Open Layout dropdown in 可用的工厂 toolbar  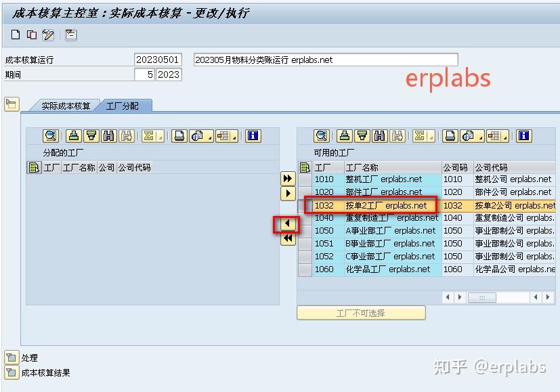click(498, 135)
